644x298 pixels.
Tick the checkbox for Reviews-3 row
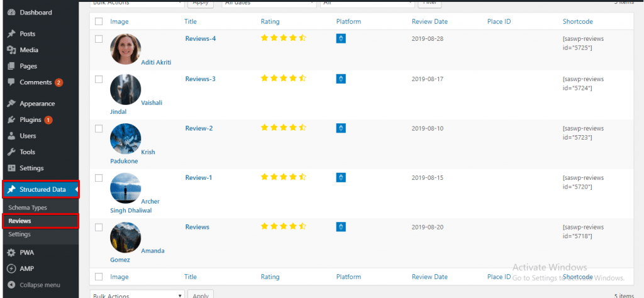point(99,79)
